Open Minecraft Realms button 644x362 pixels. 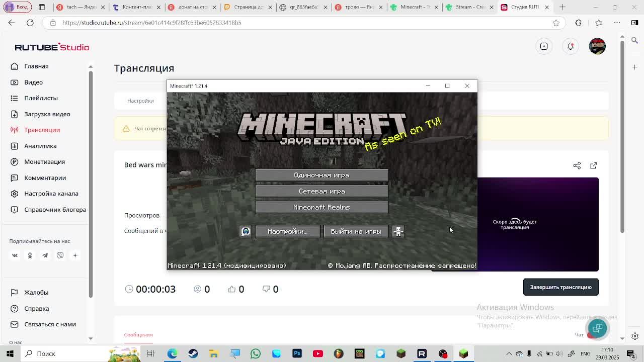(x=321, y=207)
